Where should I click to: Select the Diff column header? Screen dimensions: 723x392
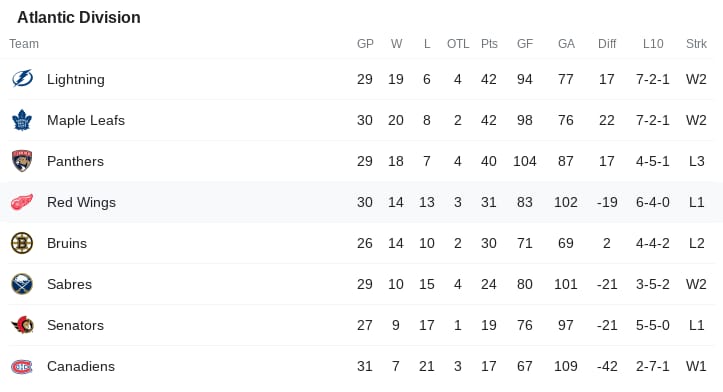(x=607, y=44)
